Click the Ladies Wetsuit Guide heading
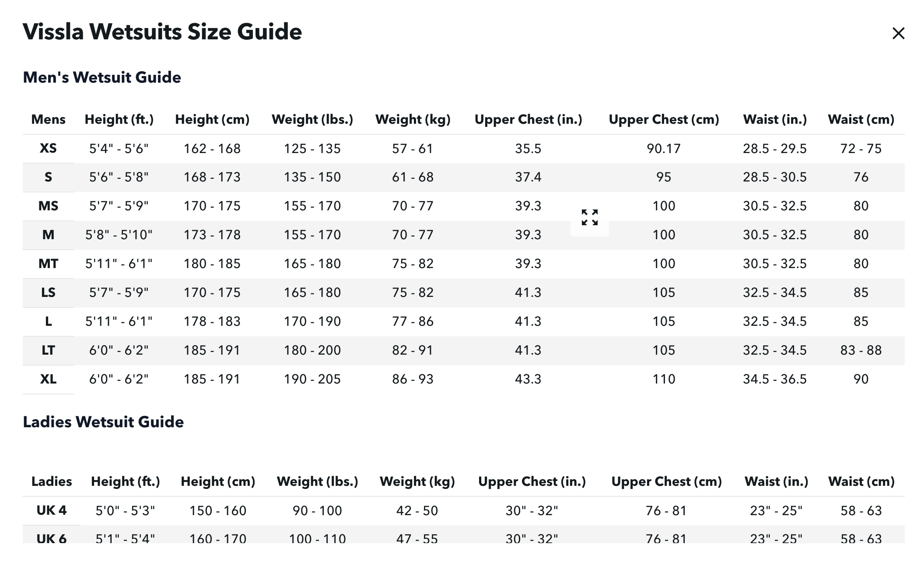 103,422
